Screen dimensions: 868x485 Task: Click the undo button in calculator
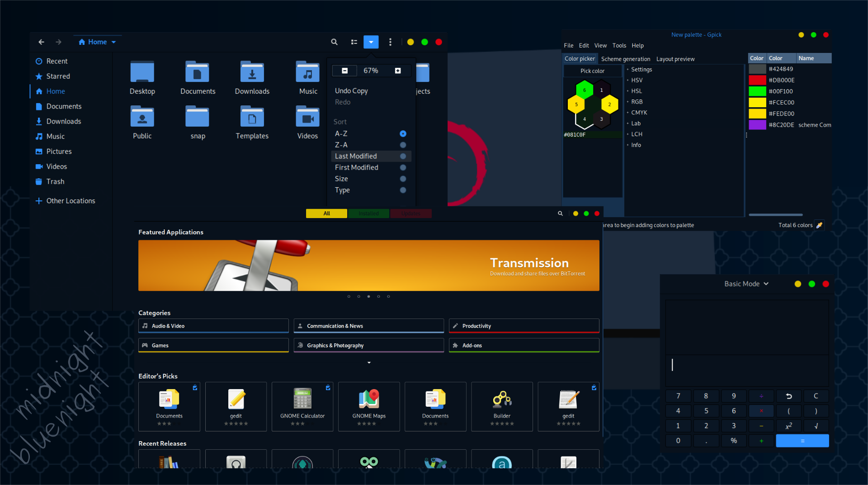coord(788,396)
